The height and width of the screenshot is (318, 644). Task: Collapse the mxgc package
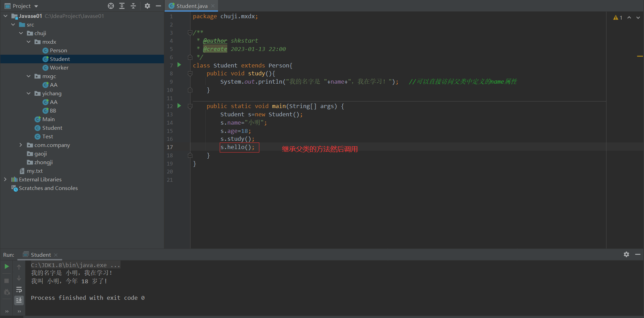point(29,76)
